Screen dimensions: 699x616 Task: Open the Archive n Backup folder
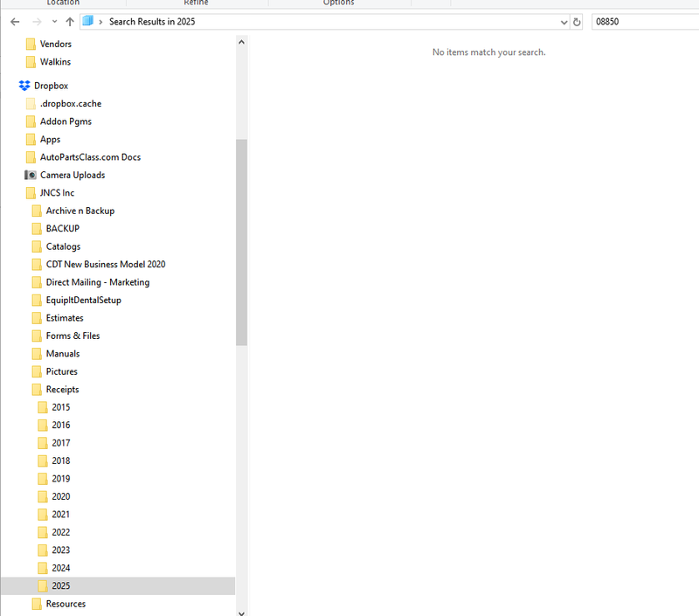point(80,211)
